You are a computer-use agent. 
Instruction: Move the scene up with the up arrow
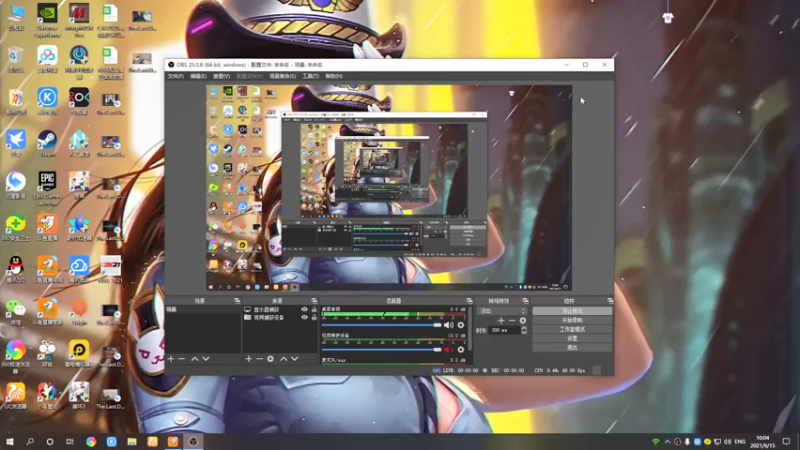pos(194,359)
